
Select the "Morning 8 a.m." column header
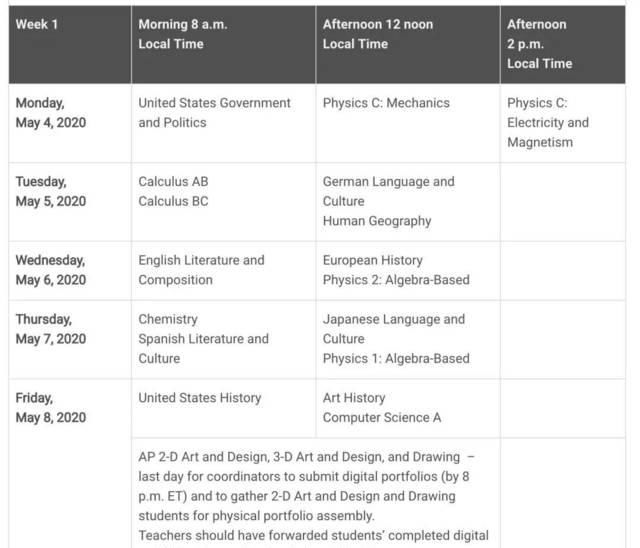(183, 34)
